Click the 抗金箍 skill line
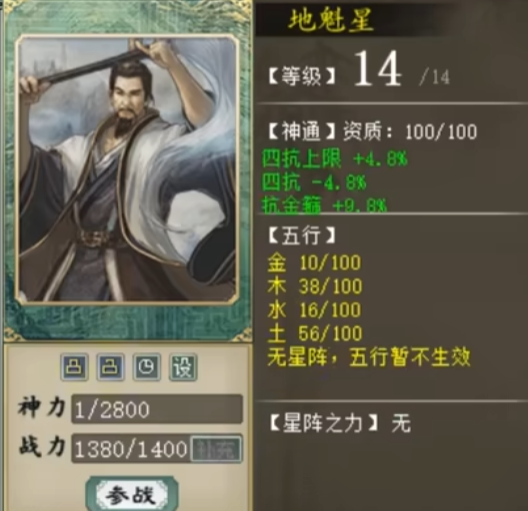Image resolution: width=528 pixels, height=511 pixels. point(324,205)
